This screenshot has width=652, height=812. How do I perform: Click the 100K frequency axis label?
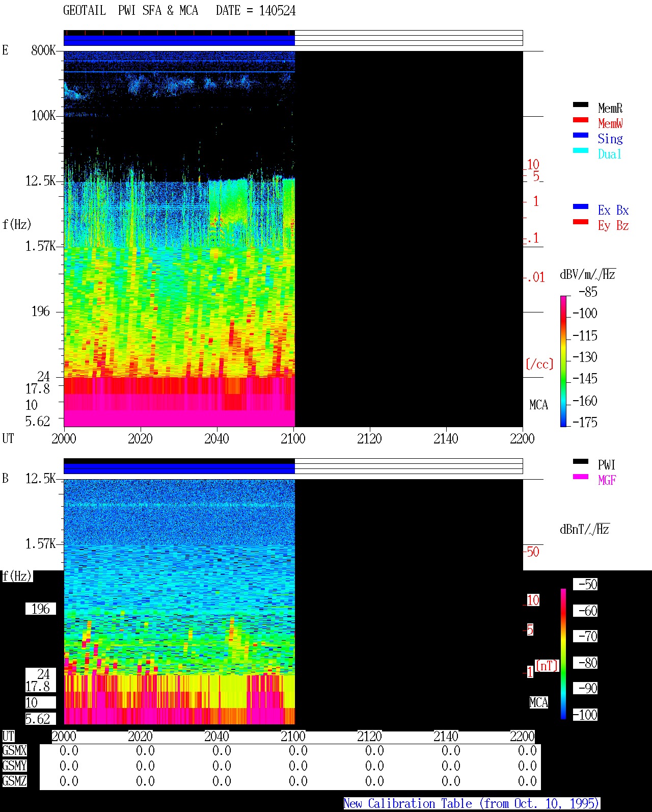tap(43, 115)
